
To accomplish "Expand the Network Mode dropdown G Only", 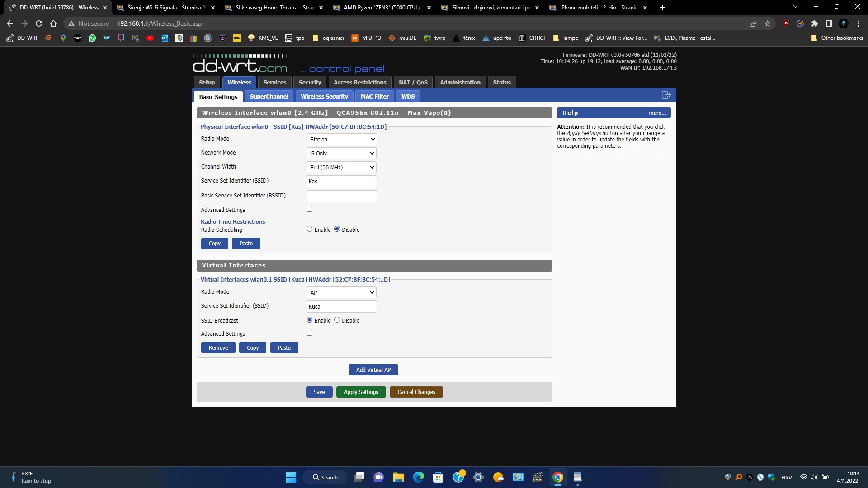I will pos(342,153).
